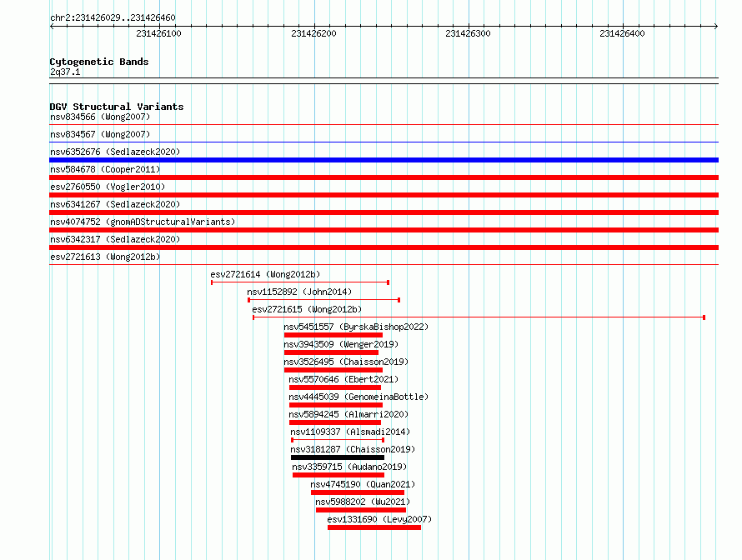Select the nsv5894245 (Almarri2020) label

pyautogui.click(x=348, y=414)
